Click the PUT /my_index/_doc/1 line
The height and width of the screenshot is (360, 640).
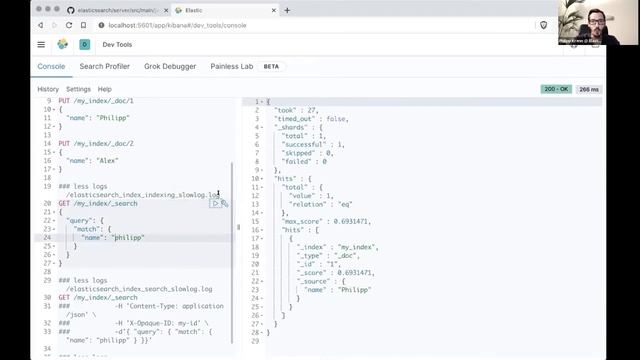pos(96,101)
